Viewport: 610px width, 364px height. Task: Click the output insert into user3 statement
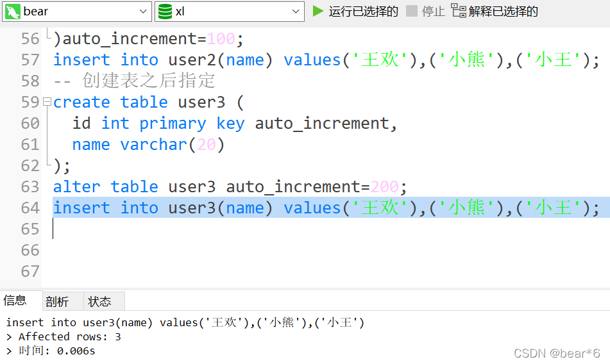point(185,322)
